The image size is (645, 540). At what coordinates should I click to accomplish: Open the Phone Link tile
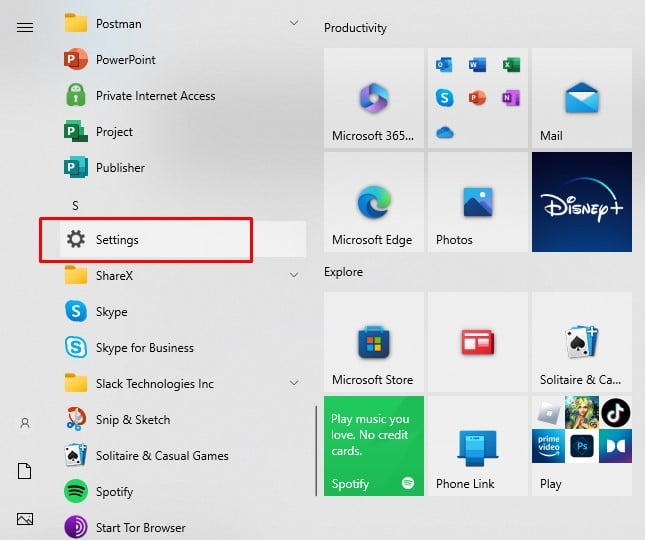pyautogui.click(x=478, y=446)
